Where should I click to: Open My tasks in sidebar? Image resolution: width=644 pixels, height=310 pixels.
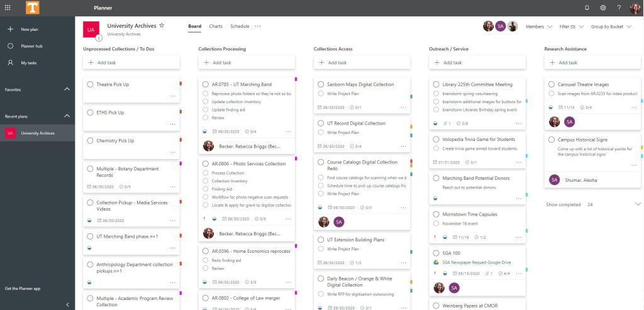tap(29, 63)
